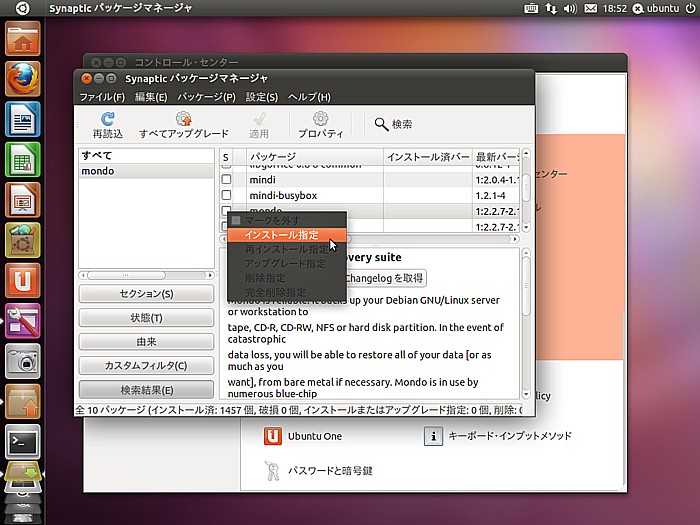
Task: Click the Upgrade All (すべてアップグレード) icon
Action: pyautogui.click(x=183, y=119)
